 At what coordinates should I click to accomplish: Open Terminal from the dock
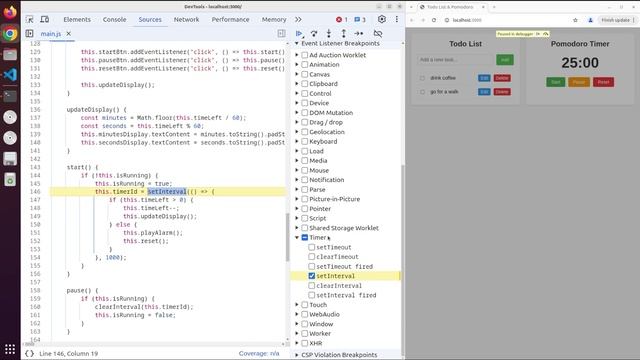coord(10,96)
